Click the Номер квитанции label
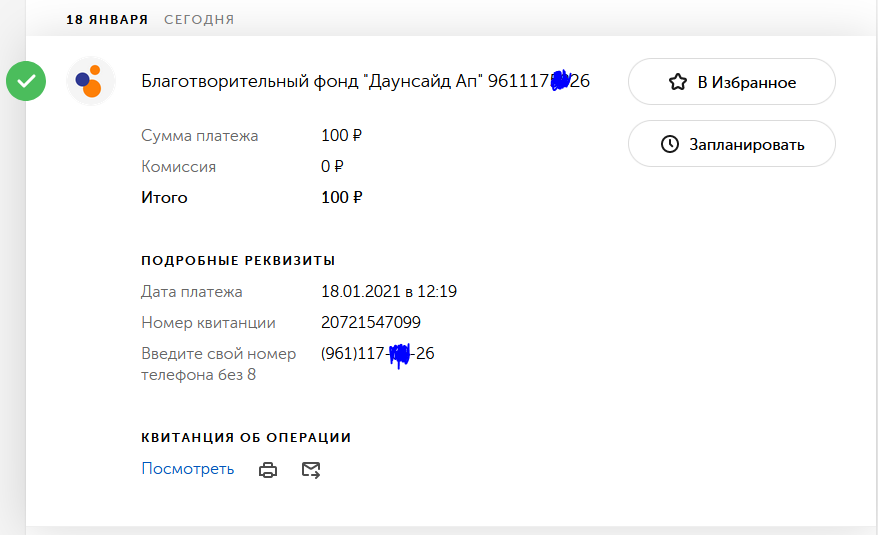The height and width of the screenshot is (535, 878). (x=208, y=323)
